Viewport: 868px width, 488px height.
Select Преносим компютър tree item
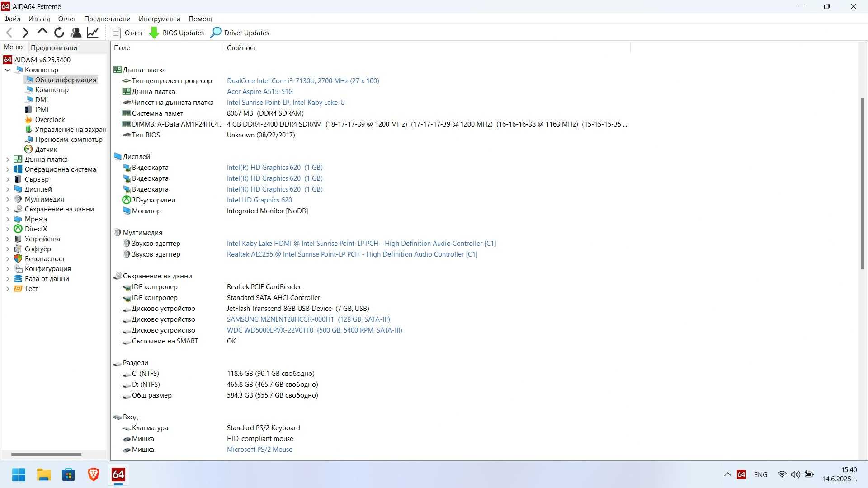click(64, 140)
